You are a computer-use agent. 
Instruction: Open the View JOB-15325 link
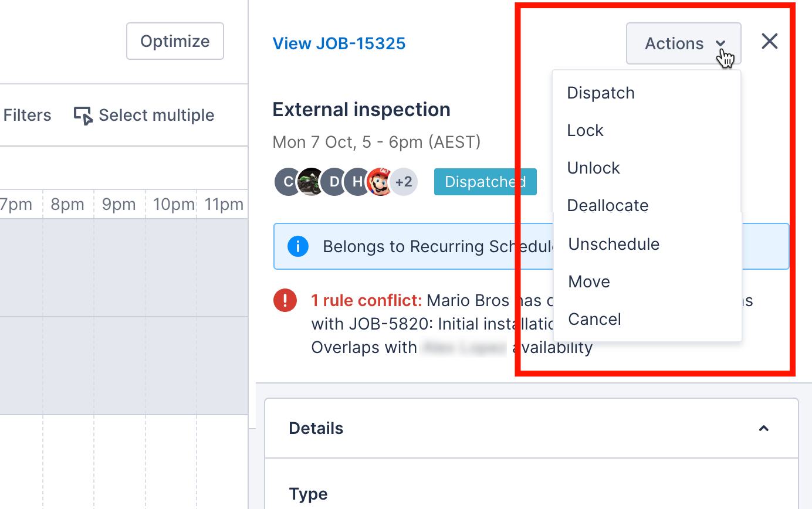[339, 43]
